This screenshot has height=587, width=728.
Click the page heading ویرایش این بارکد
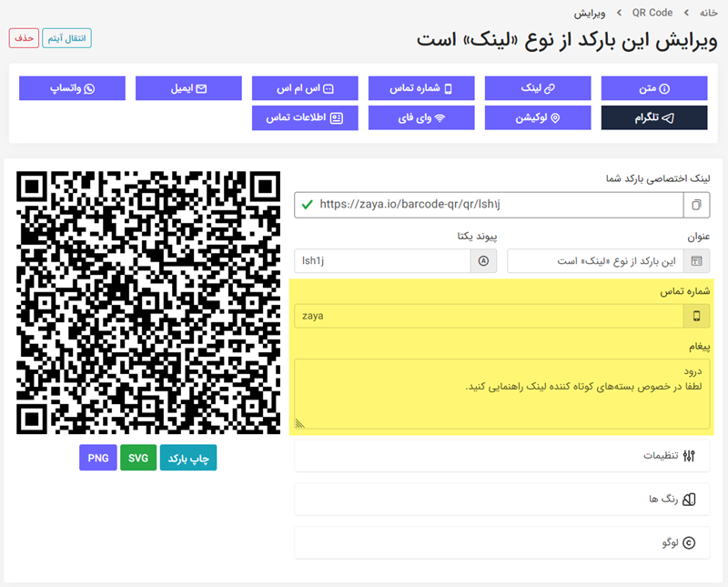[567, 40]
